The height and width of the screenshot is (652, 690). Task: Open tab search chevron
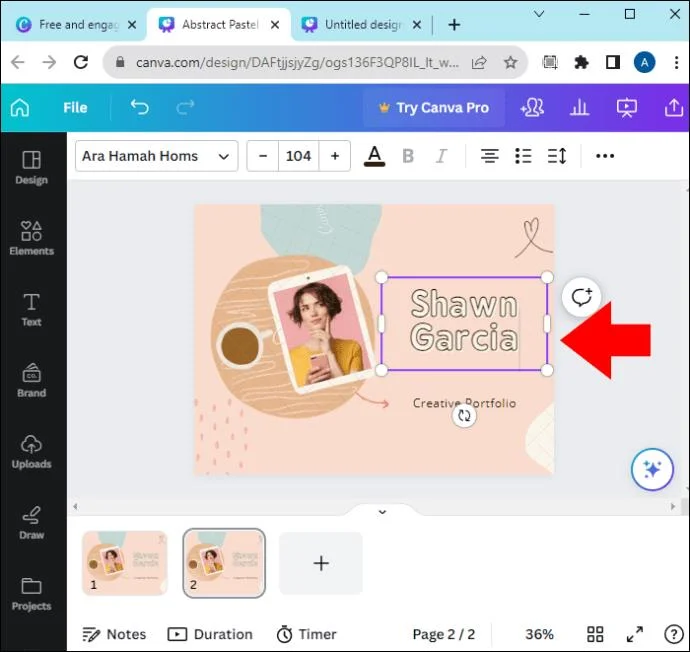click(x=539, y=14)
